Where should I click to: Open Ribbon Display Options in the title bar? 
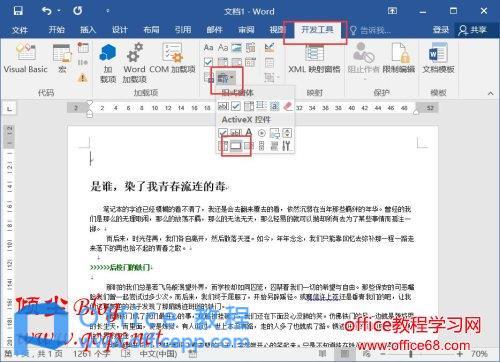click(392, 11)
